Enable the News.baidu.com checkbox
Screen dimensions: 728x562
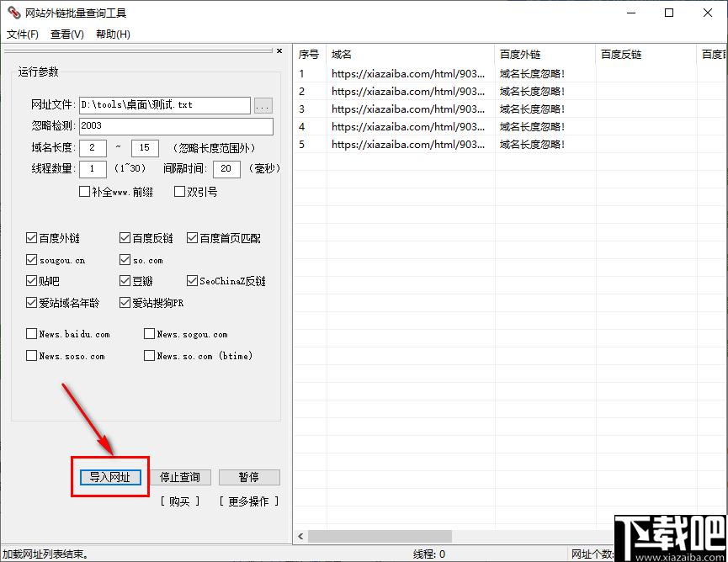[x=32, y=334]
